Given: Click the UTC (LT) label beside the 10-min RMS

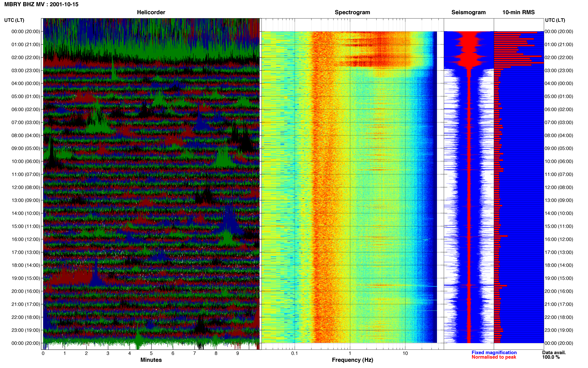Looking at the screenshot, I should pos(555,20).
